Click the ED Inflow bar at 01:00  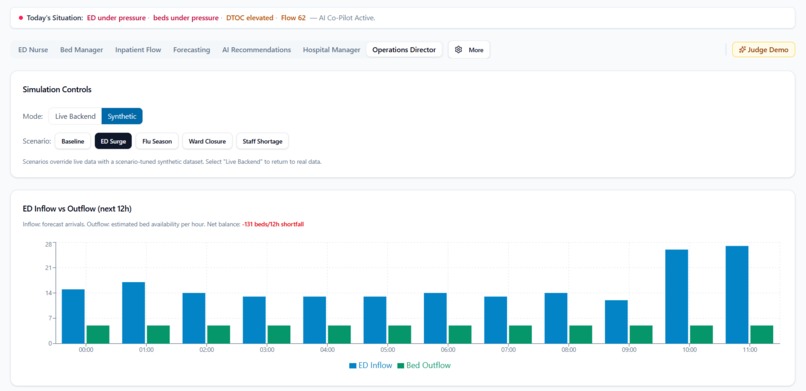point(133,312)
